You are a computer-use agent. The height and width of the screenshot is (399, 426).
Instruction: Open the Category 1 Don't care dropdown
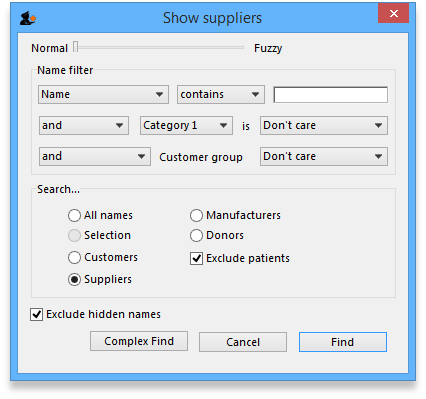click(324, 125)
